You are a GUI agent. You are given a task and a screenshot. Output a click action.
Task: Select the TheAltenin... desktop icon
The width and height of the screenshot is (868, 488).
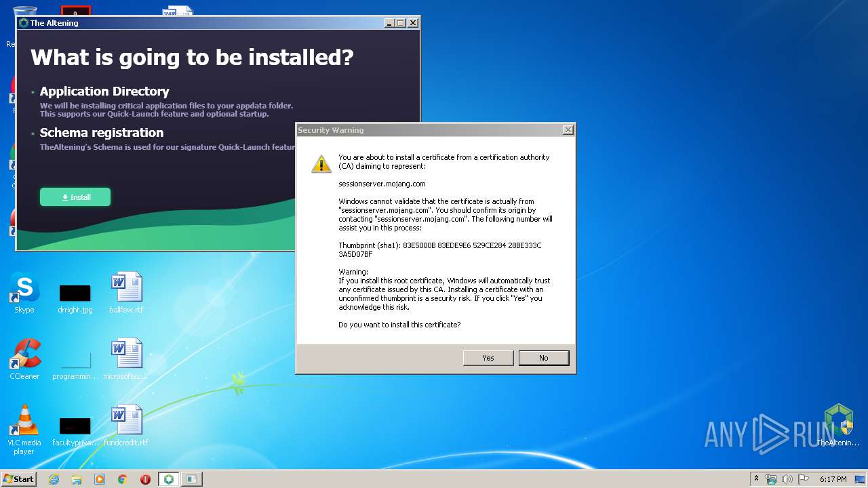[838, 425]
